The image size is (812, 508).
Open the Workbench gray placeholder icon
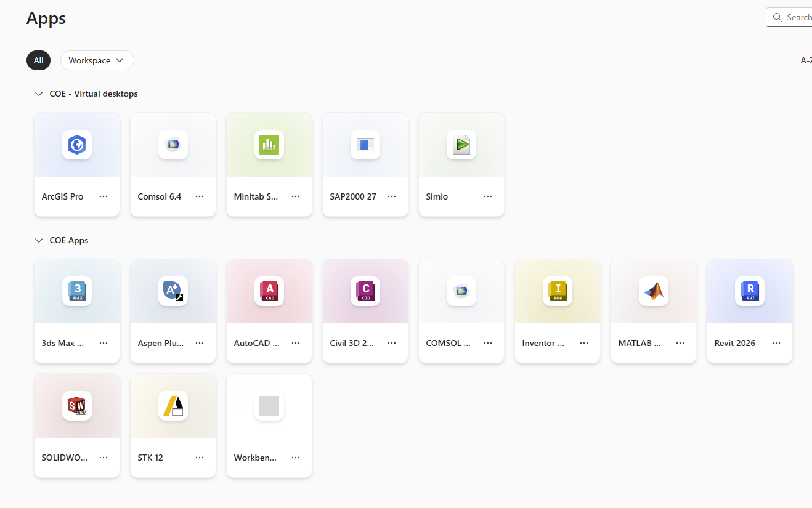(x=269, y=406)
